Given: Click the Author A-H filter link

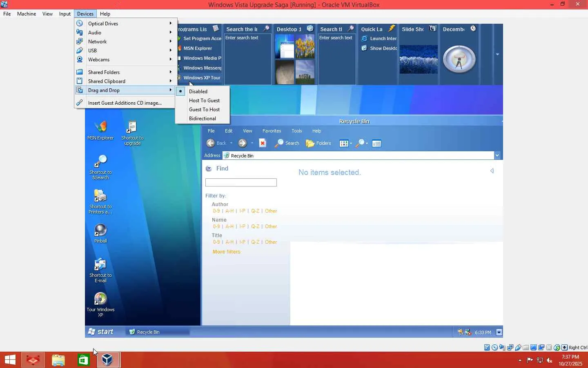Looking at the screenshot, I should tap(229, 211).
